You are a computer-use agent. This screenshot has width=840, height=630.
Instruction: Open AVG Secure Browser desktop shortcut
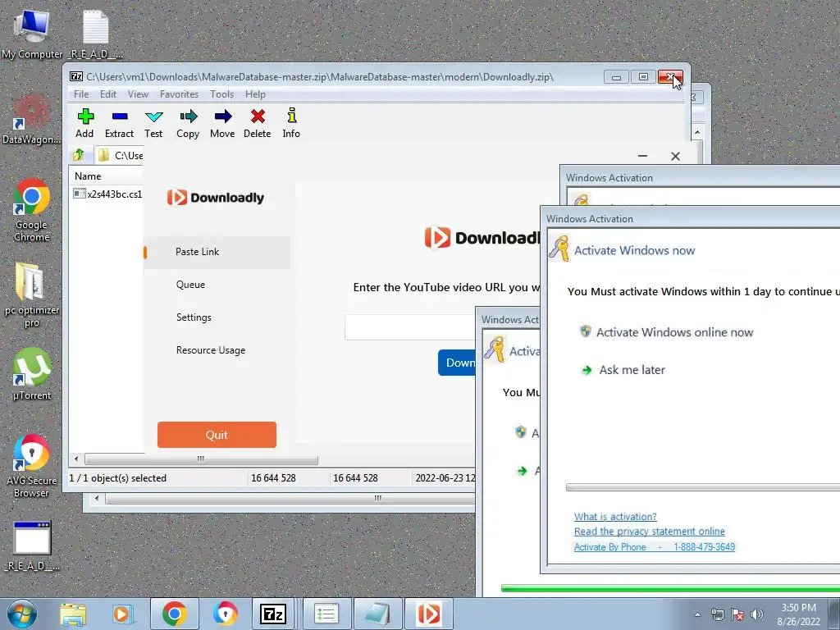pyautogui.click(x=32, y=466)
